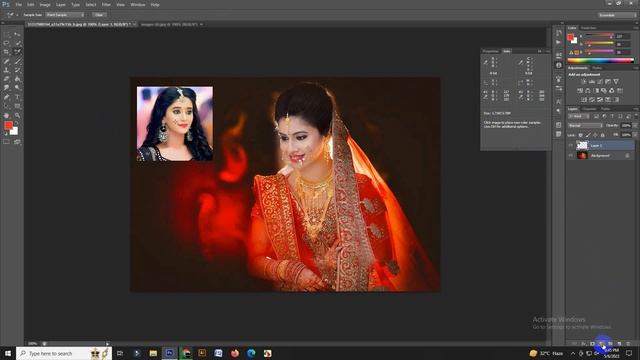Switch to the Properties tab

491,51
